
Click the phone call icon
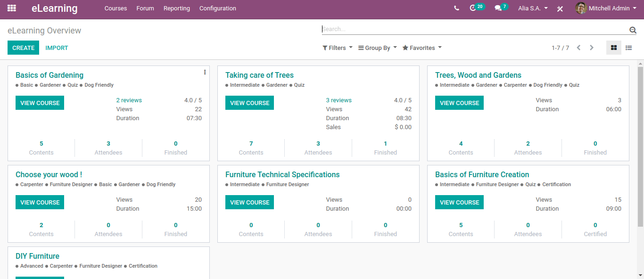(456, 8)
